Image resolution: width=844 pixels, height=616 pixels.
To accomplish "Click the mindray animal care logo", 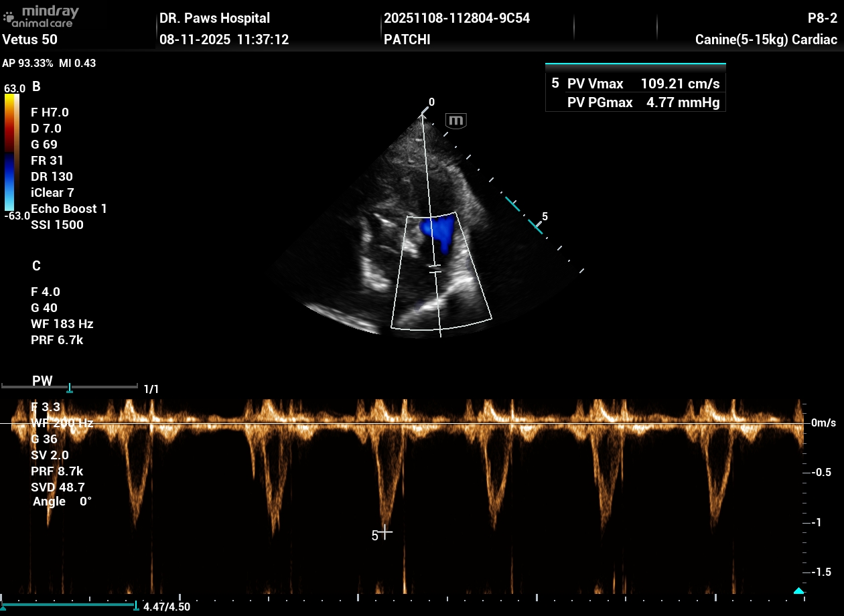I will click(x=42, y=16).
